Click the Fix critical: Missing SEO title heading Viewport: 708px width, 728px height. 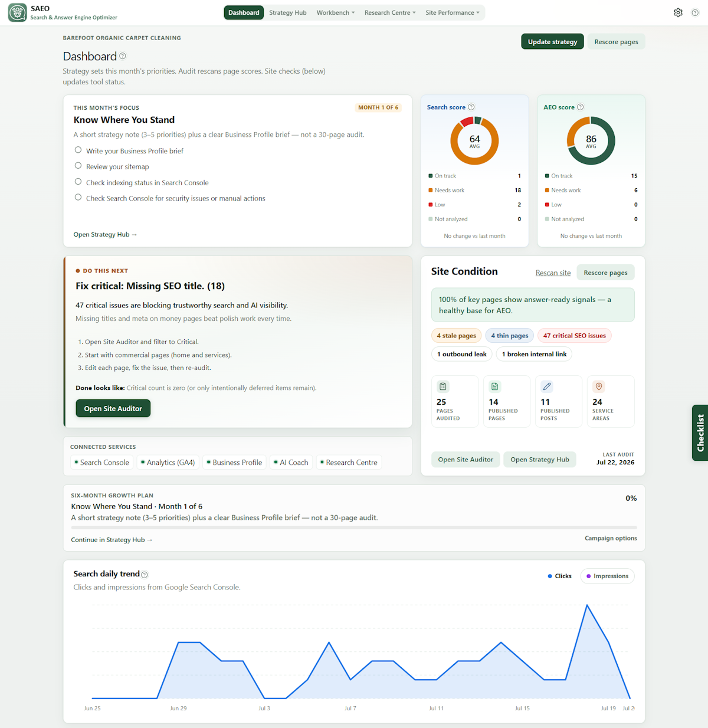tap(150, 286)
